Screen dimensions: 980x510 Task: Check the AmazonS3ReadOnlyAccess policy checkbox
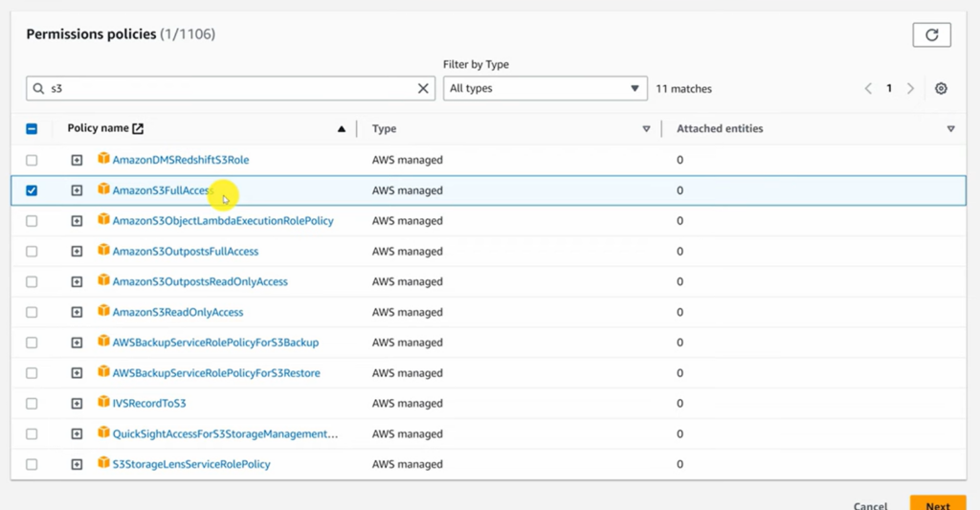[32, 312]
